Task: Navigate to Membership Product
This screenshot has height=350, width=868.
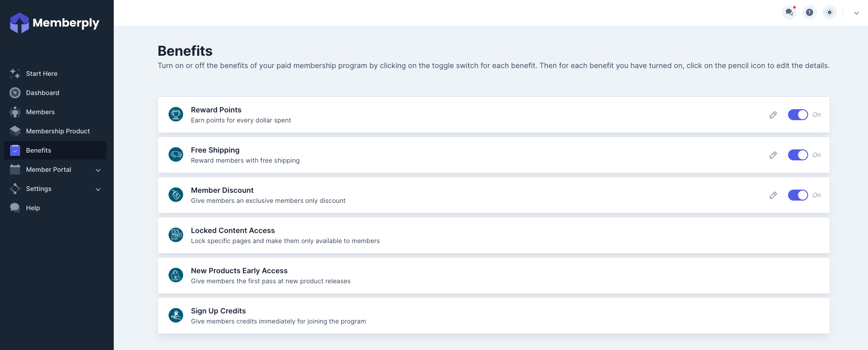Action: coord(58,131)
